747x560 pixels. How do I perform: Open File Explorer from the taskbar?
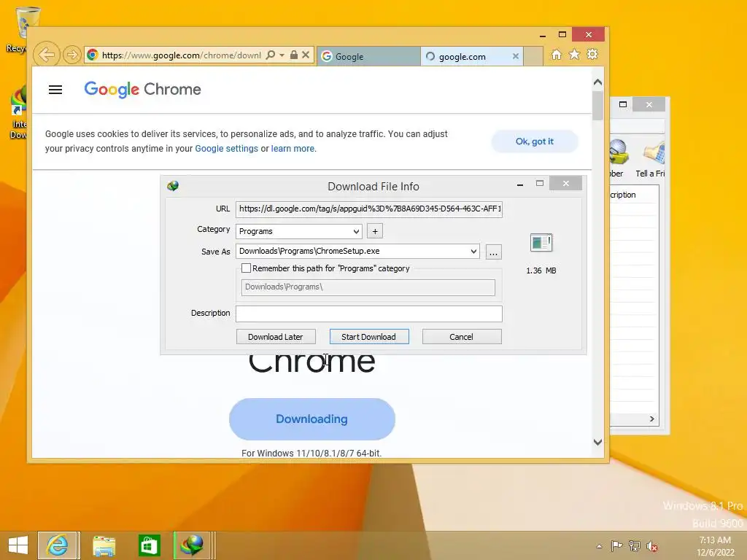click(104, 545)
